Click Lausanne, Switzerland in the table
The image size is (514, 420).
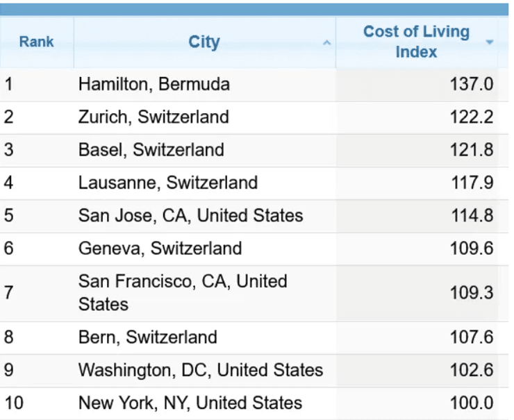pos(167,183)
